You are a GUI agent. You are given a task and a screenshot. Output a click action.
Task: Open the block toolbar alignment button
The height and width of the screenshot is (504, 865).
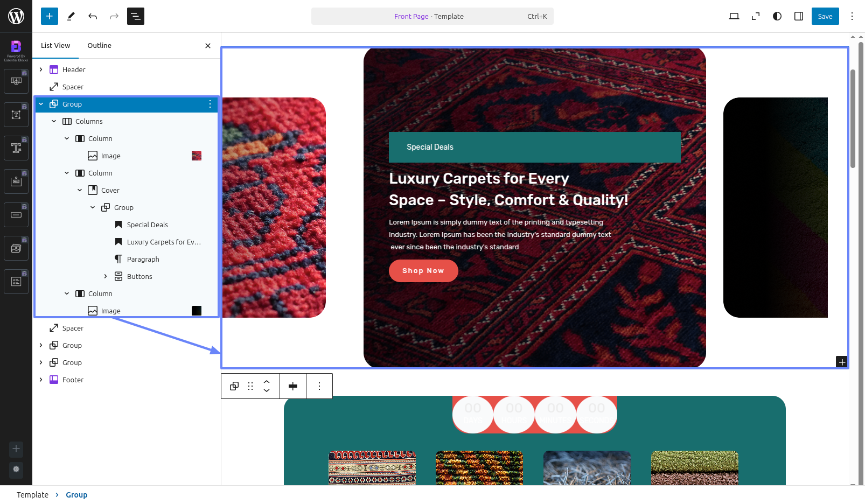(293, 386)
